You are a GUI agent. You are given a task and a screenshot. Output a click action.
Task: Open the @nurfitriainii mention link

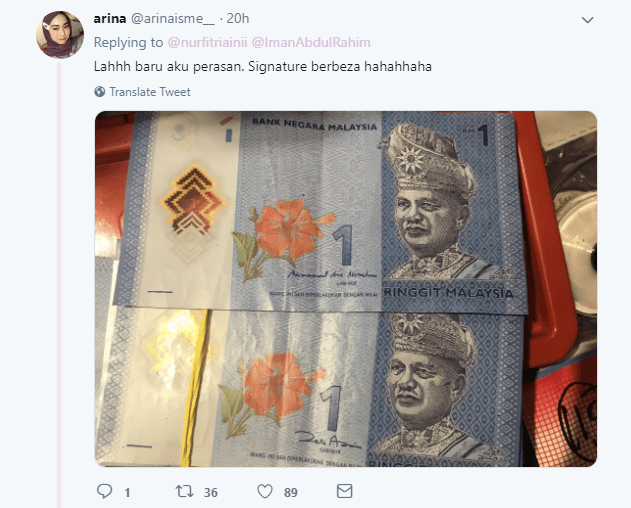point(207,43)
